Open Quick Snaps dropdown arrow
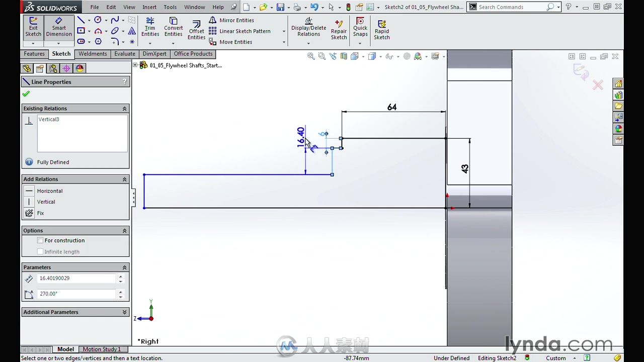This screenshot has width=644, height=362. (360, 44)
